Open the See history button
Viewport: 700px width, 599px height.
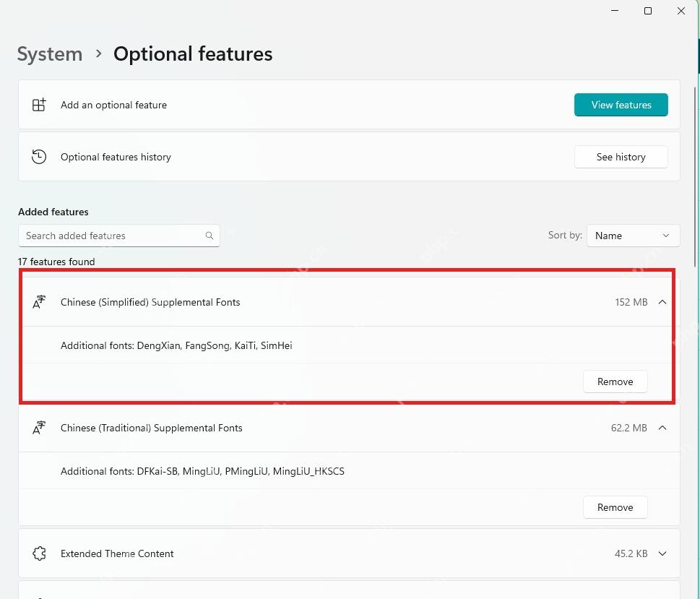pos(621,157)
